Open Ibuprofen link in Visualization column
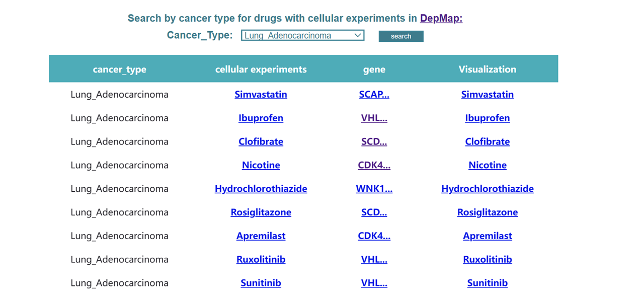Screen dimensions: 644x300 488,118
